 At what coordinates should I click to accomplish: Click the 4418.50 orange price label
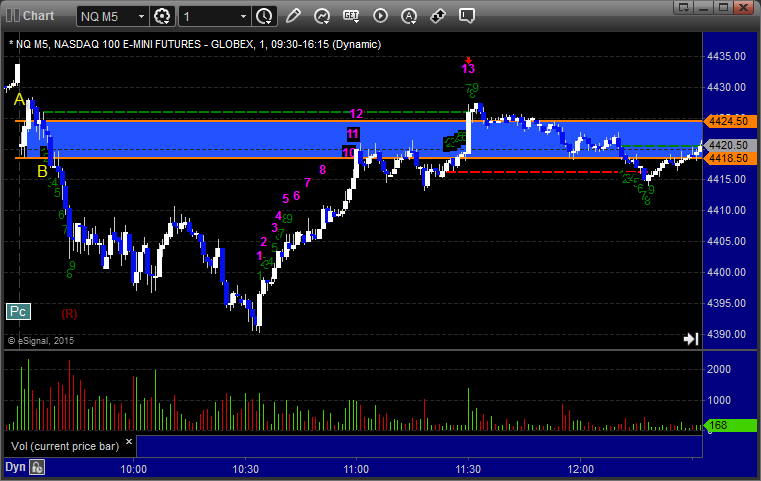click(x=730, y=158)
